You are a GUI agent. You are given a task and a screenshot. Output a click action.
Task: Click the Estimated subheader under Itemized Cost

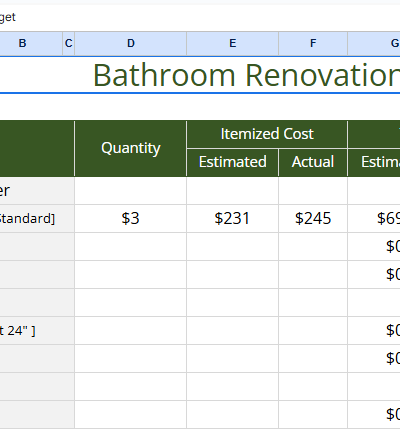point(233,162)
